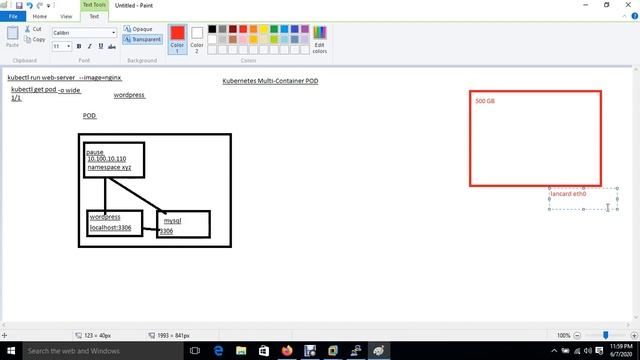
Task: Pick the red color swatch
Action: click(243, 29)
